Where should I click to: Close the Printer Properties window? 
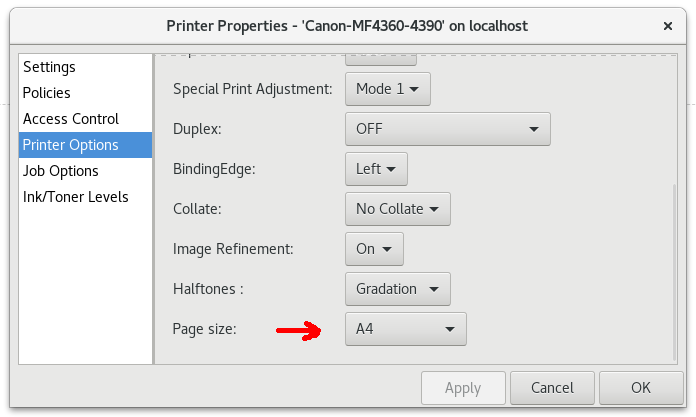click(668, 26)
